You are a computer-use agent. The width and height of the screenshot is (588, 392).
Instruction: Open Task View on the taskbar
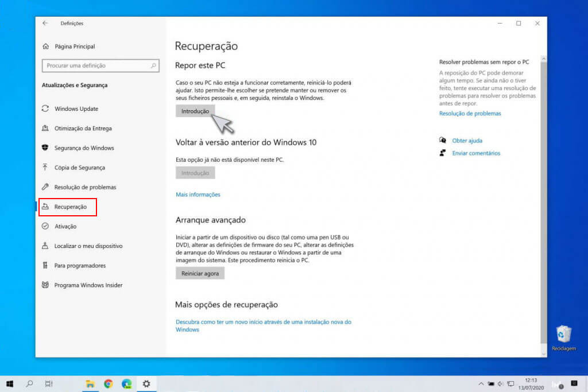tap(49, 383)
